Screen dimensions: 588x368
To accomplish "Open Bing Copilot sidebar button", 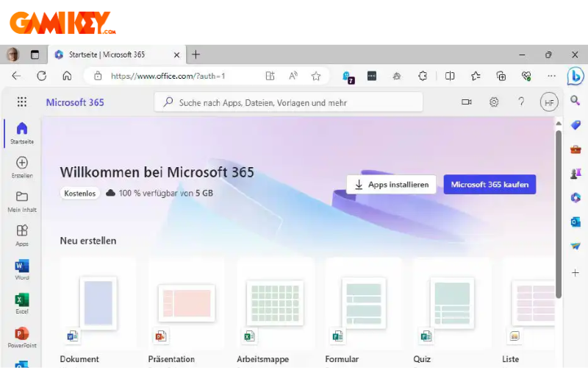I will tap(576, 77).
